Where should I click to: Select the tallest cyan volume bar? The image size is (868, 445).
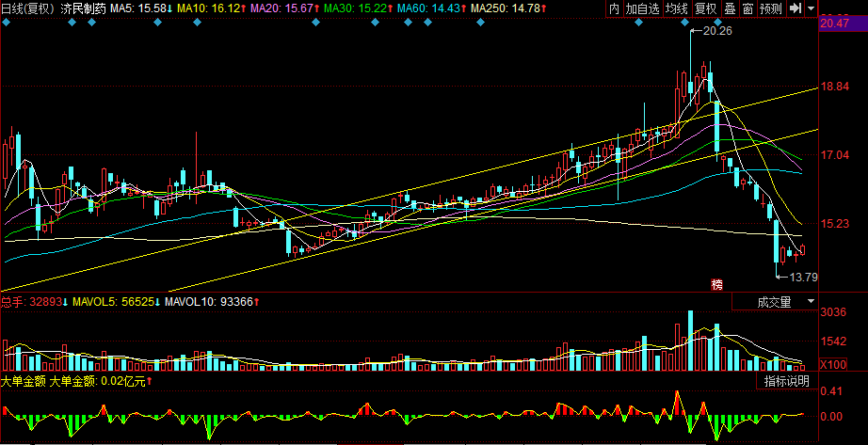pyautogui.click(x=690, y=341)
